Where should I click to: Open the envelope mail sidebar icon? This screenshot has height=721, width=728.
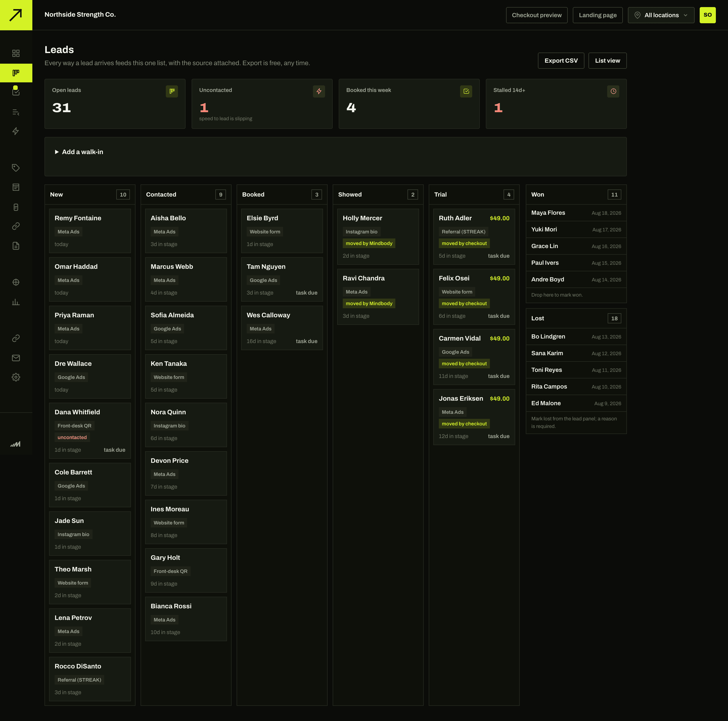(16, 358)
